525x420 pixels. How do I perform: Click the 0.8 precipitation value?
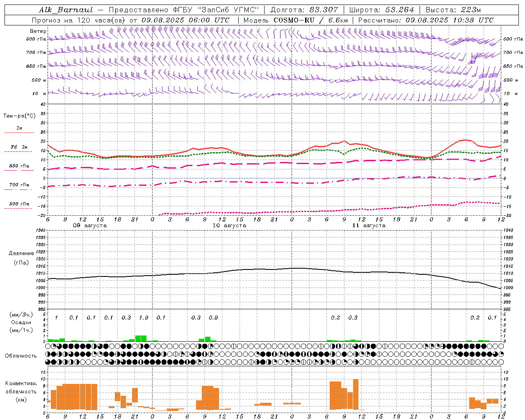coord(213,317)
